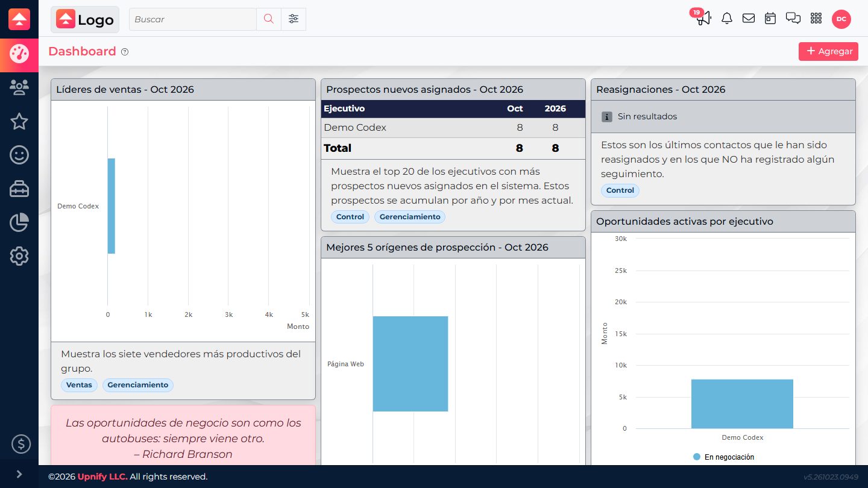Click the 2026 column header
The width and height of the screenshot is (868, 488).
tap(555, 108)
